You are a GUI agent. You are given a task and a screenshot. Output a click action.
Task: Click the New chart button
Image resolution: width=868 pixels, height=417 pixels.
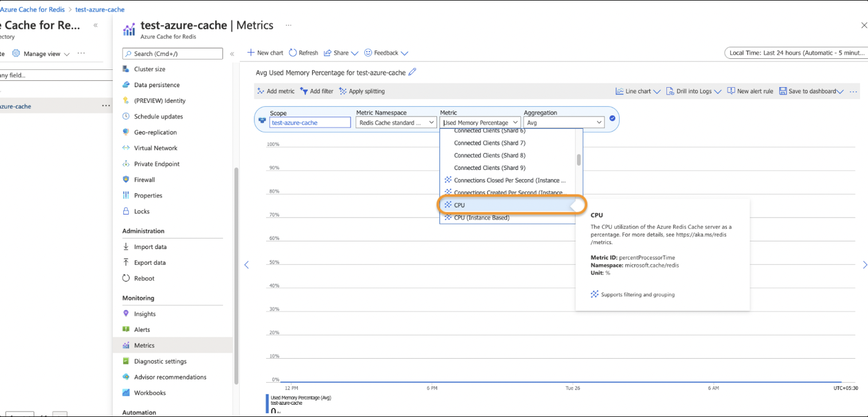265,53
